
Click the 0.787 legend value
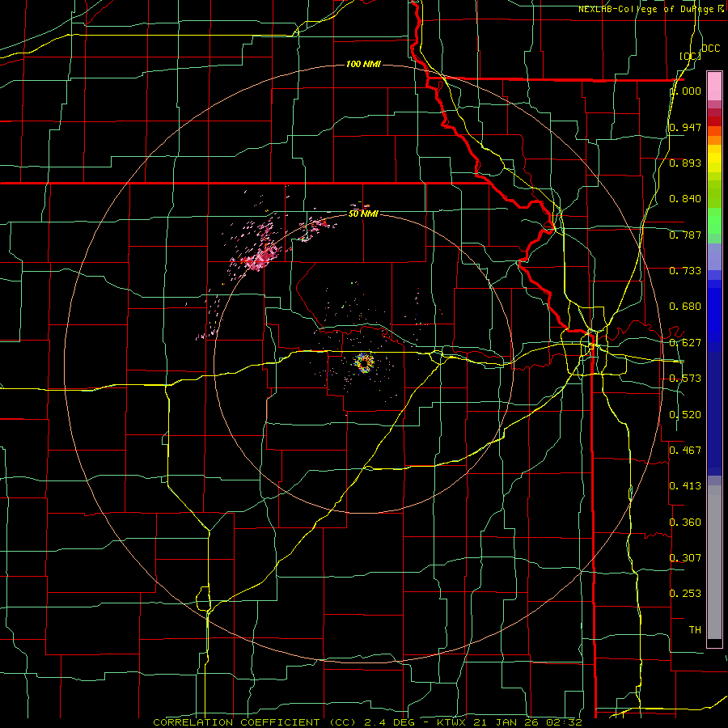click(685, 235)
